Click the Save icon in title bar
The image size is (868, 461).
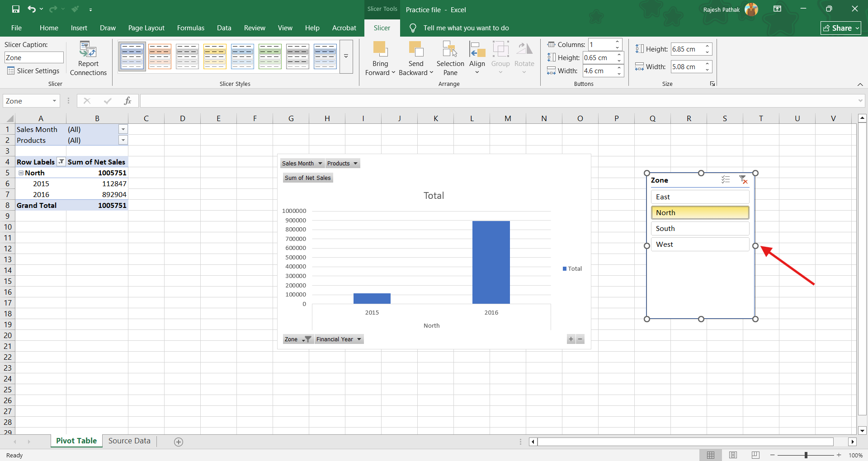(16, 9)
